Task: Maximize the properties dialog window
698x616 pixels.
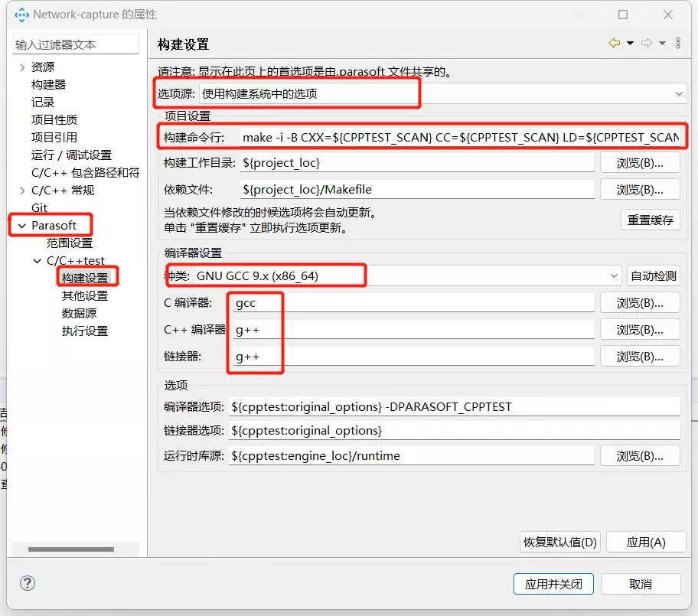Action: click(x=623, y=15)
